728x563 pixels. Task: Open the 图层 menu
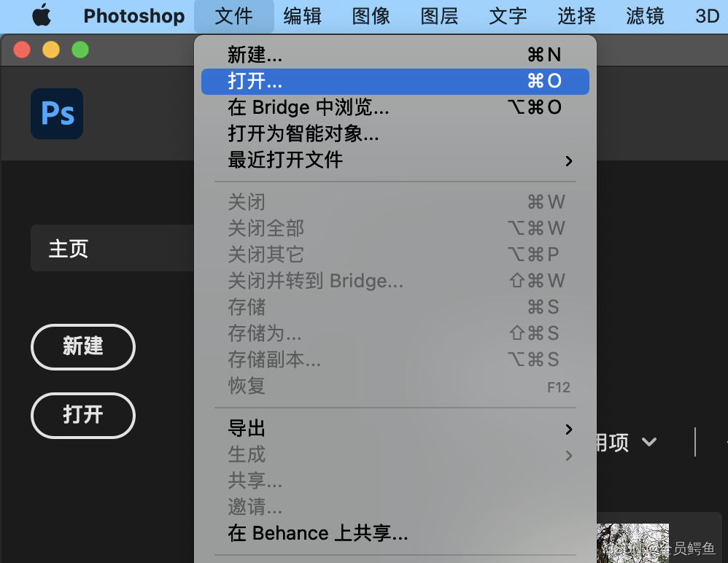(439, 16)
